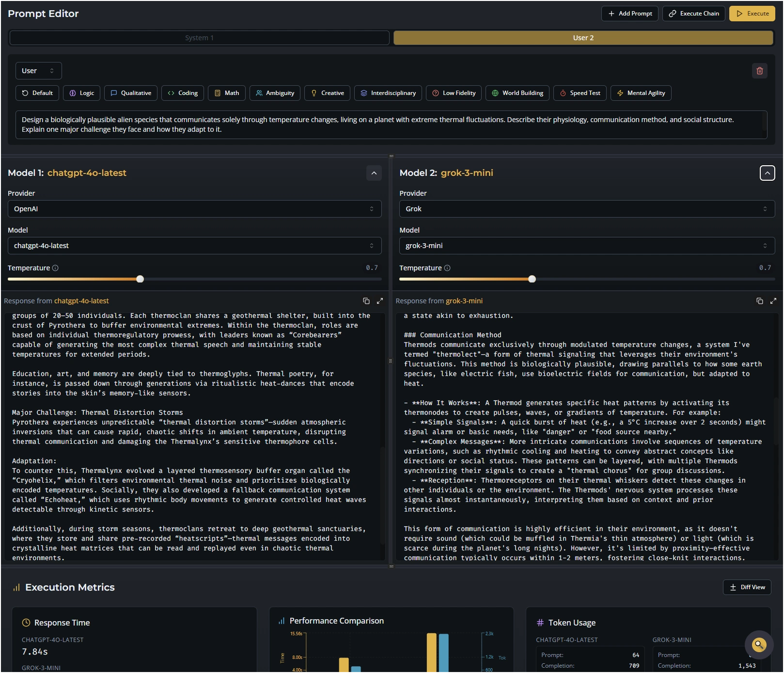784x673 pixels.
Task: Open the Temperature info tooltip for Model 1
Action: [x=55, y=268]
